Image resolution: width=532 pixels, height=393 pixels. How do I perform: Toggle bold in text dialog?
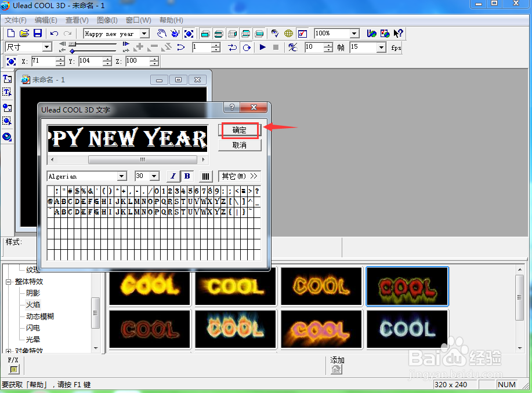pyautogui.click(x=187, y=176)
